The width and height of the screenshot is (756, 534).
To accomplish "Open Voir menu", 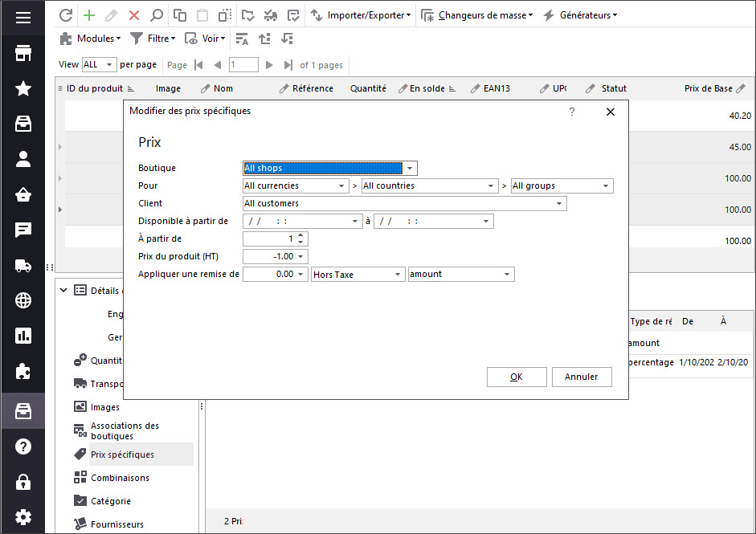I will (x=205, y=39).
